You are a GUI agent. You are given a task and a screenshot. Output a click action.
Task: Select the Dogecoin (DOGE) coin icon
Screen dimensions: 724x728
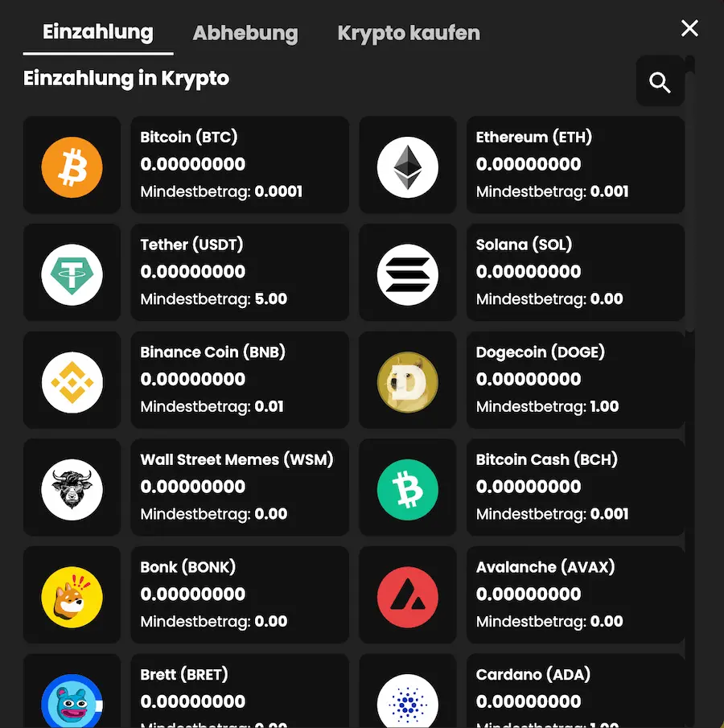coord(408,380)
